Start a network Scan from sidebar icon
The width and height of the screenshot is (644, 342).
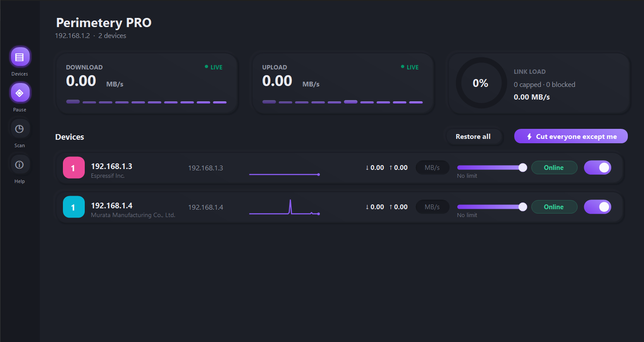click(x=20, y=128)
